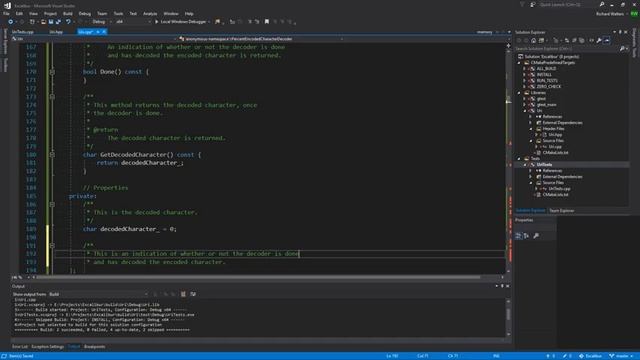Click the Solution Explorer Home icon

pos(533,40)
